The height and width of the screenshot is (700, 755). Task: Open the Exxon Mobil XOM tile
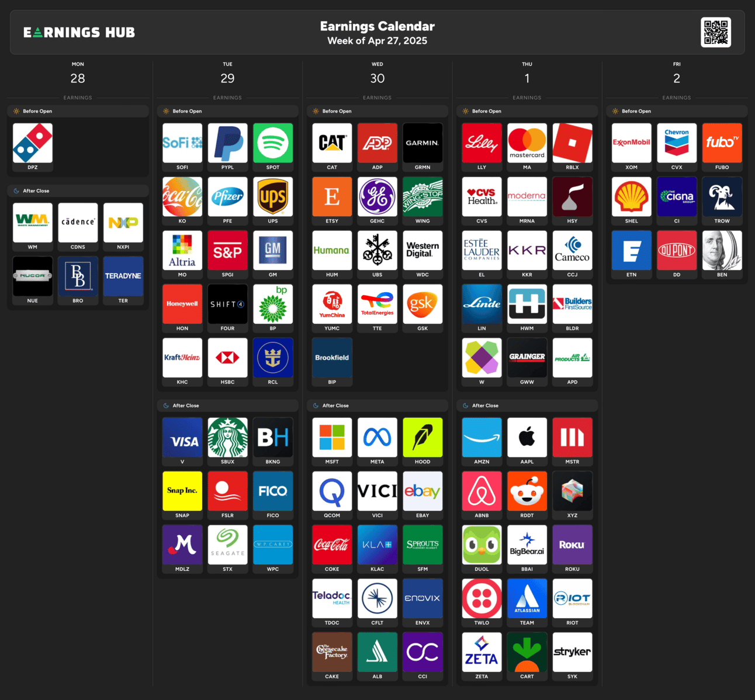[631, 147]
